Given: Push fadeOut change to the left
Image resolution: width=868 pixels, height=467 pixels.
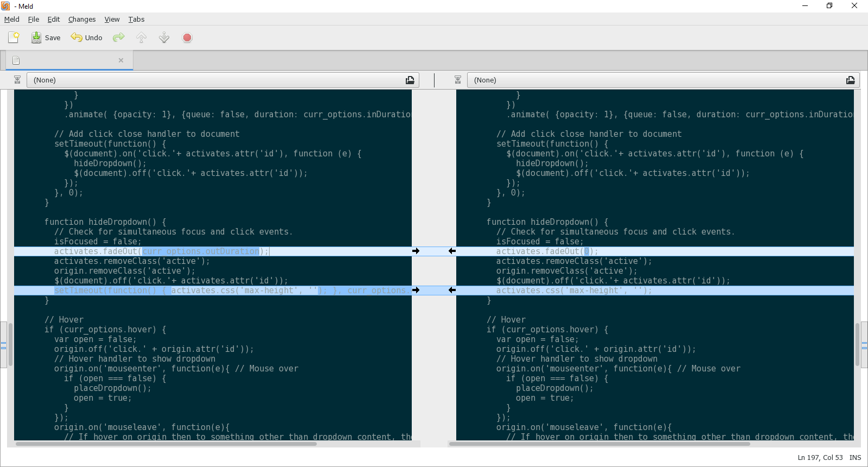Looking at the screenshot, I should 452,251.
